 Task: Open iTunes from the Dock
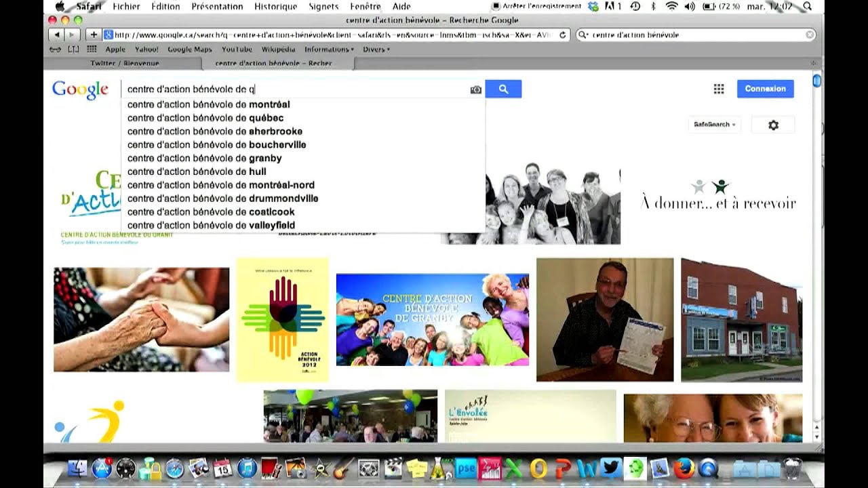pyautogui.click(x=247, y=468)
